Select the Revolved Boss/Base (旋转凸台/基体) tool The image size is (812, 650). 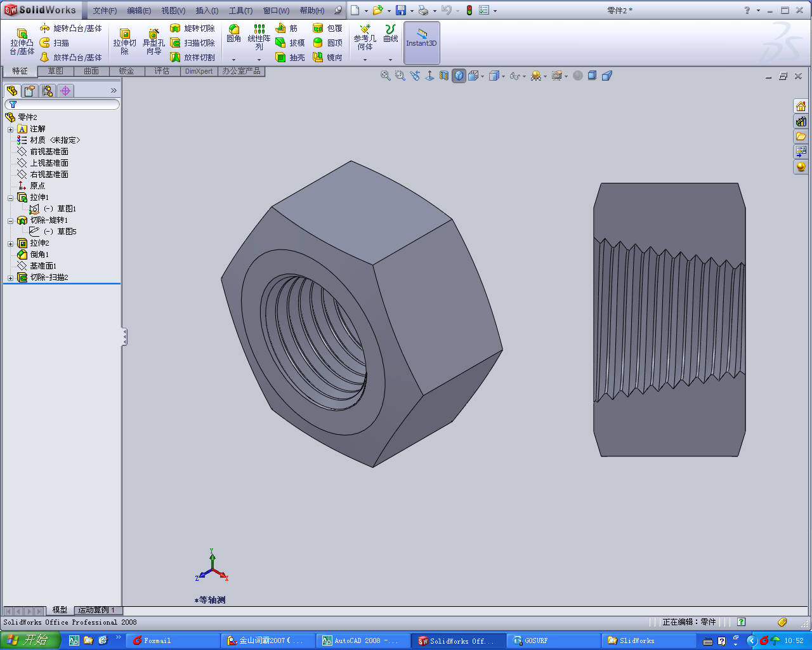[x=70, y=29]
